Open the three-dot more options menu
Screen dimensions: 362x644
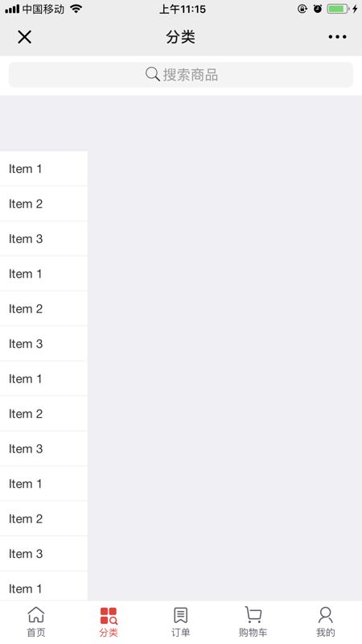pos(337,37)
